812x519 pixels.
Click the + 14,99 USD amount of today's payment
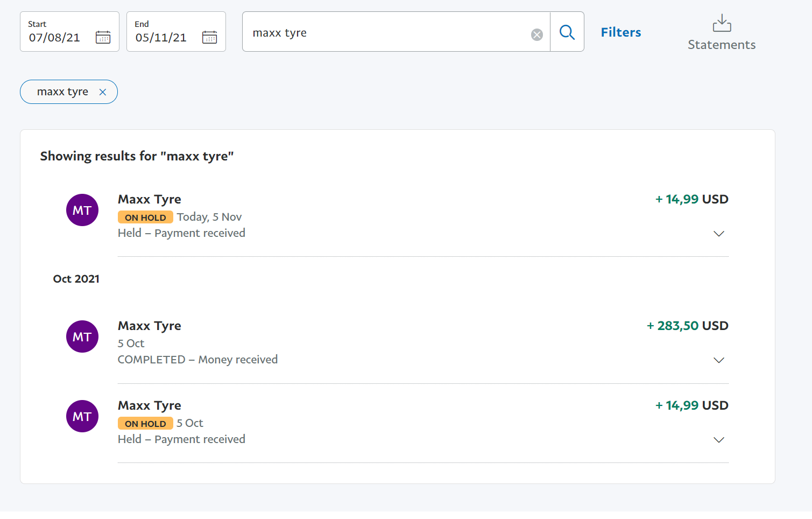(x=691, y=199)
